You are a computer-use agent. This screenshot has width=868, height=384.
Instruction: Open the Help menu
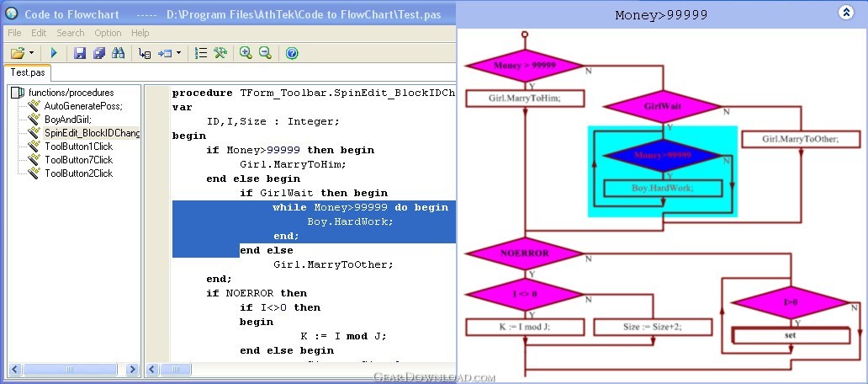click(140, 33)
